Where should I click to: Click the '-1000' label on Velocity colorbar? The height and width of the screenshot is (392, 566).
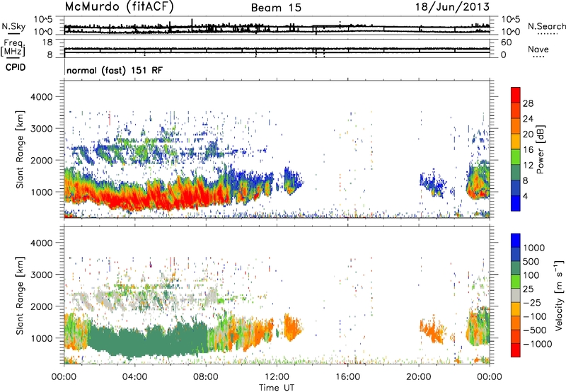click(538, 344)
